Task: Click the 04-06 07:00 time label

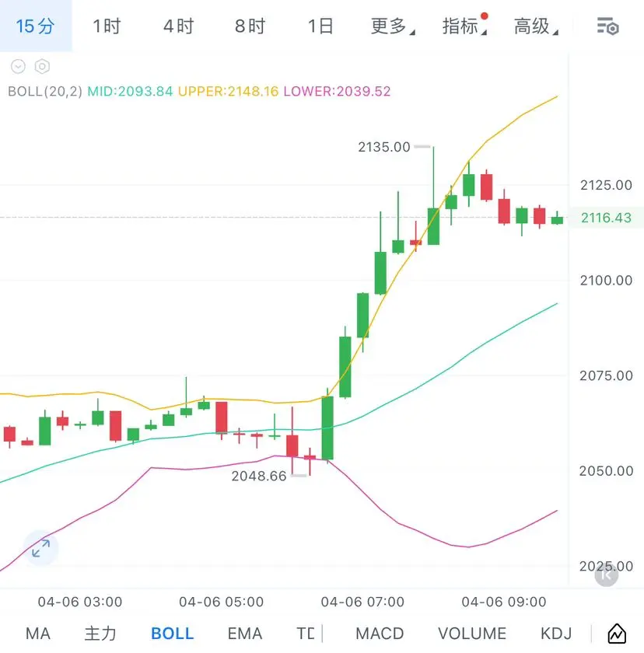Action: [x=362, y=602]
